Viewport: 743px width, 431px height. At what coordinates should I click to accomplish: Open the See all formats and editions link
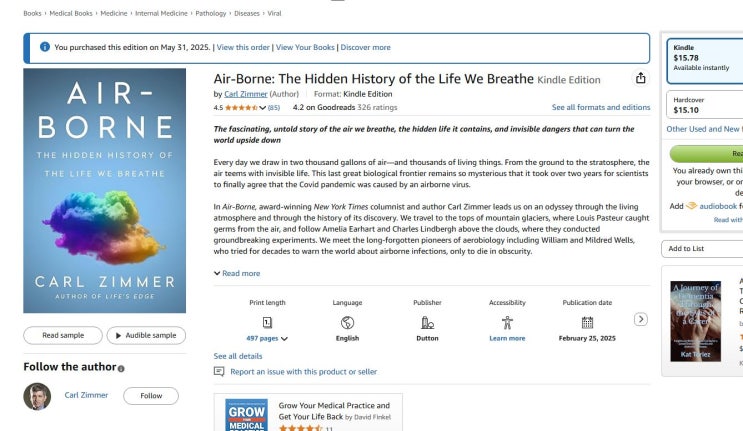[600, 107]
